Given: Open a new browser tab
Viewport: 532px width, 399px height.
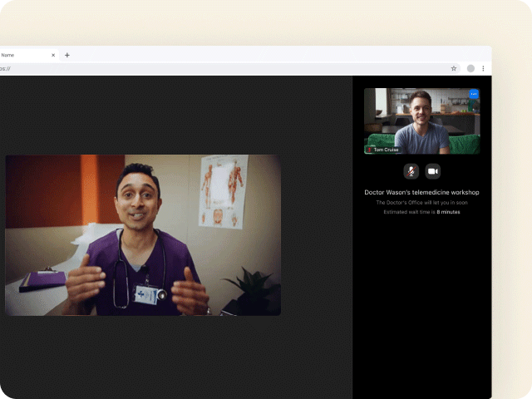Looking at the screenshot, I should (x=67, y=55).
